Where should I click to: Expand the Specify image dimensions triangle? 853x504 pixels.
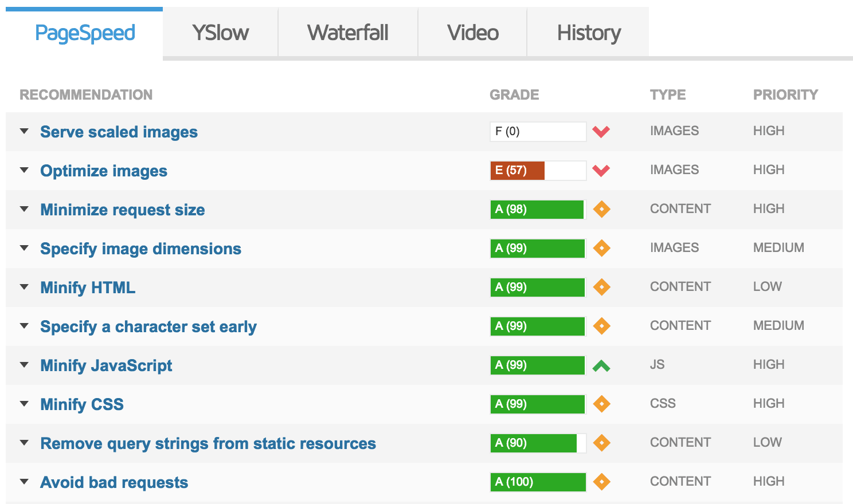(x=24, y=248)
